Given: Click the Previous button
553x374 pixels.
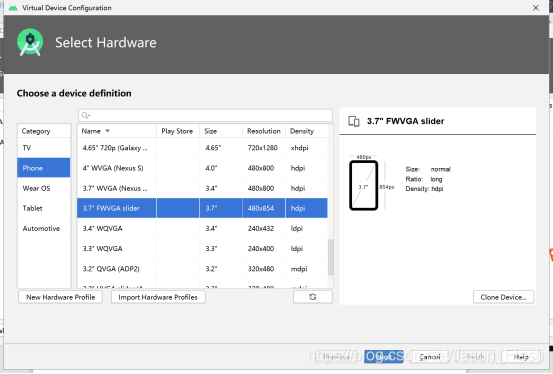Looking at the screenshot, I should [336, 357].
